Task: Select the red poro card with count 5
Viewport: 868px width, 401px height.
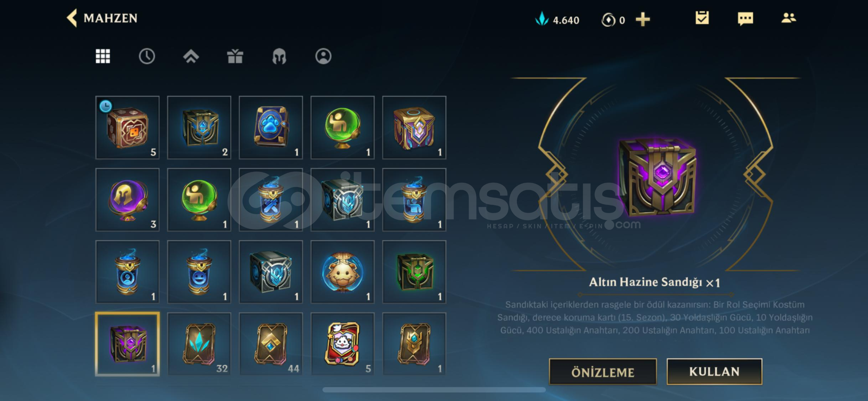Action: [343, 344]
